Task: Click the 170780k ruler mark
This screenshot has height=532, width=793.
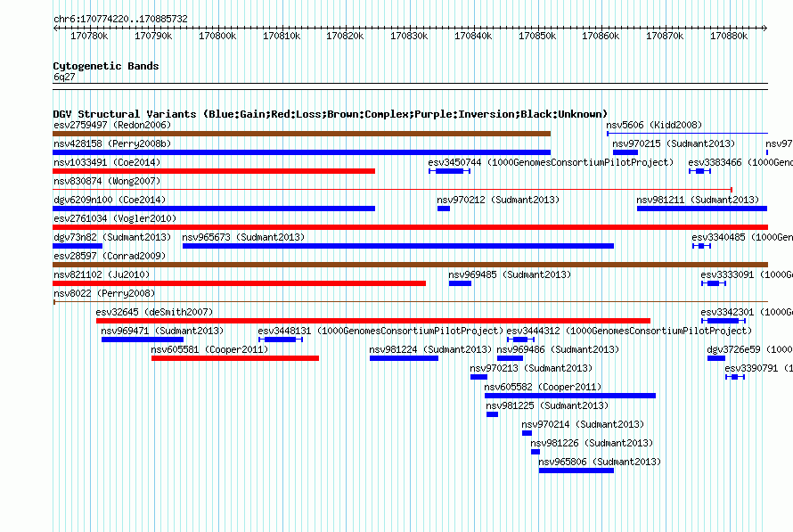Action: point(89,36)
